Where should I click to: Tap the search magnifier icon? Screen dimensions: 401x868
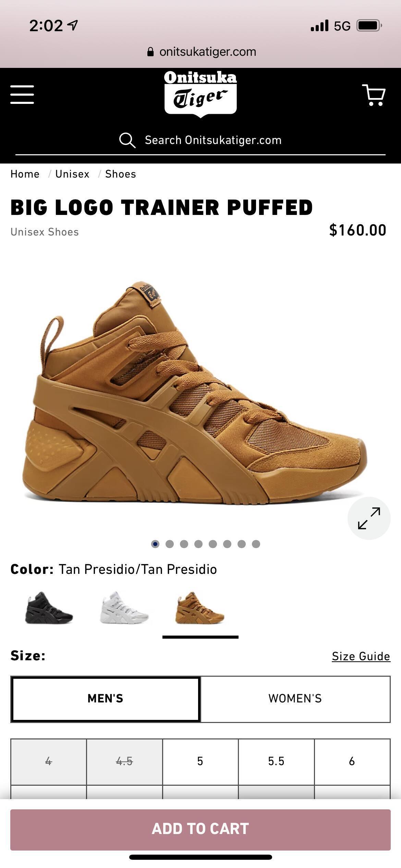[x=127, y=140]
